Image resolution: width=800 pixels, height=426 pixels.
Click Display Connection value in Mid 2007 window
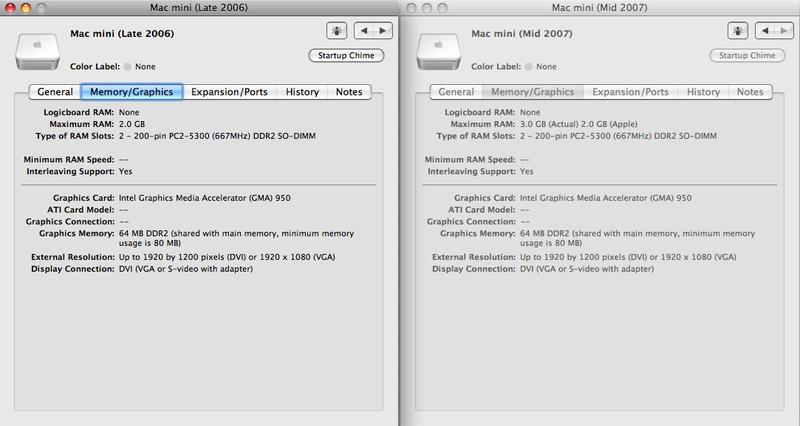(x=587, y=269)
